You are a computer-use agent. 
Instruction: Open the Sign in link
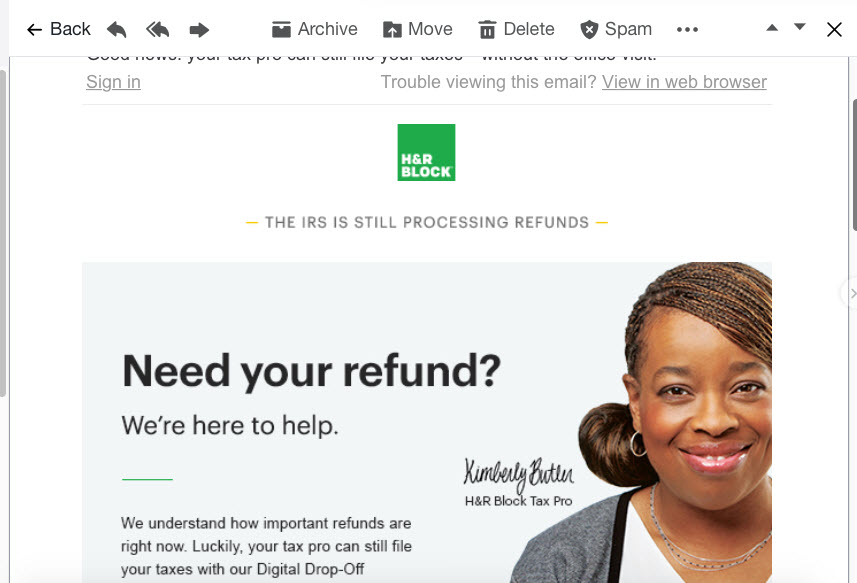[x=113, y=82]
